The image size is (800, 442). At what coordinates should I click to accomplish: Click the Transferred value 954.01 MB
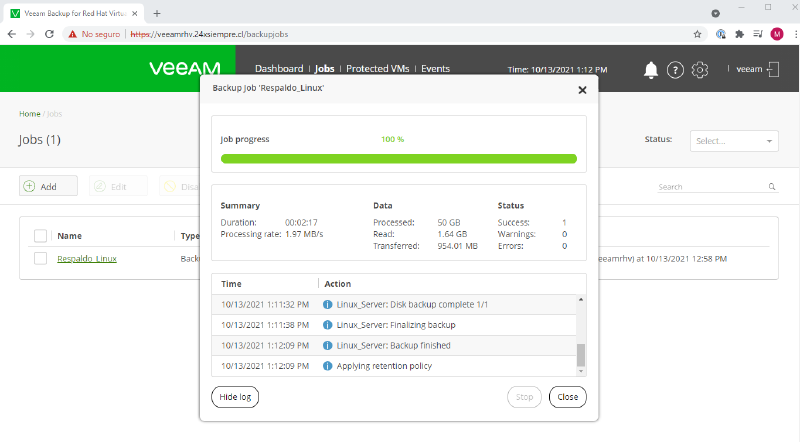[x=457, y=246]
